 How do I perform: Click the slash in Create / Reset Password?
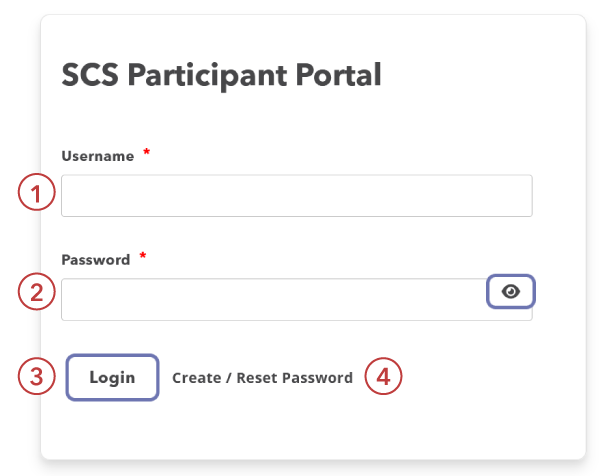[x=229, y=378]
